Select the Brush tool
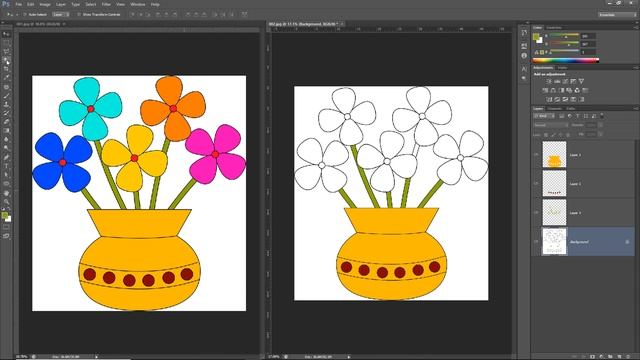The image size is (640, 360). click(x=6, y=96)
